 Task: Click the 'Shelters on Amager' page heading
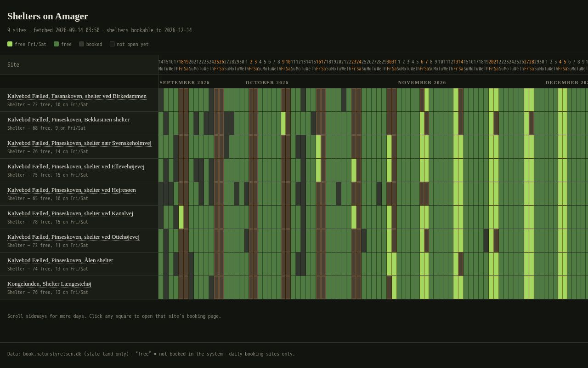pyautogui.click(x=48, y=16)
